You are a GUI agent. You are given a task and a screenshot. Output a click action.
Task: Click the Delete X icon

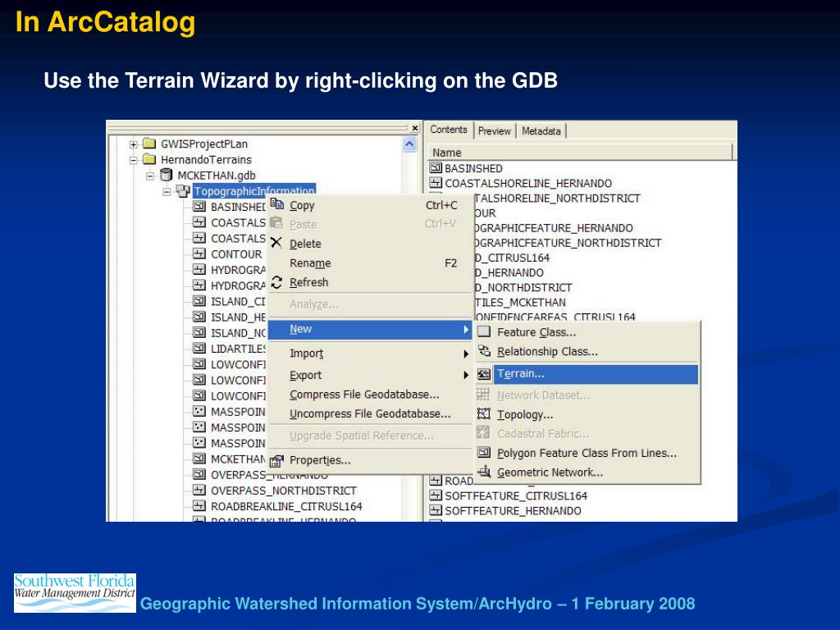tap(276, 243)
